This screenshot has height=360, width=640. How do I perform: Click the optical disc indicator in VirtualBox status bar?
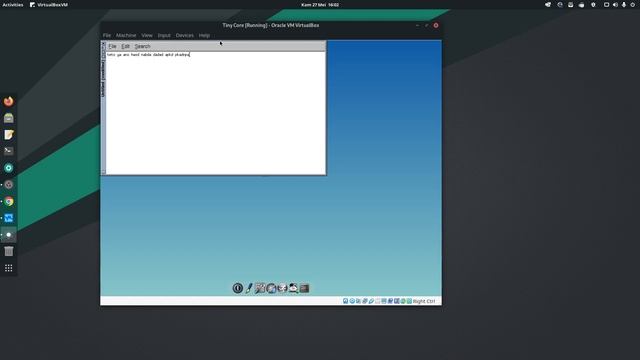pos(352,301)
